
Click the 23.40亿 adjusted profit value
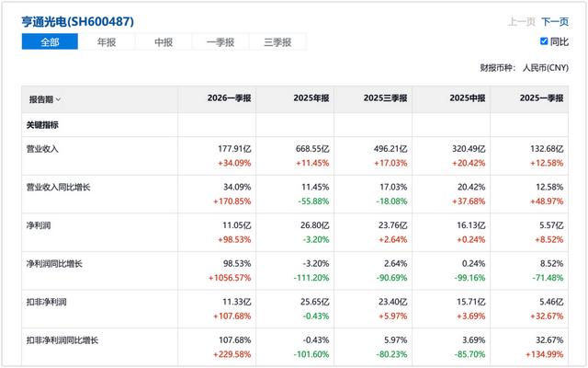pyautogui.click(x=392, y=303)
